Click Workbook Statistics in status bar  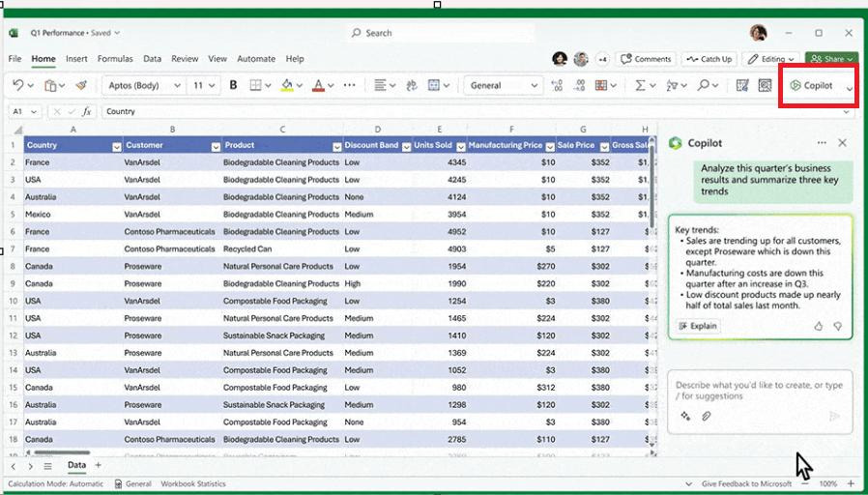click(x=193, y=483)
